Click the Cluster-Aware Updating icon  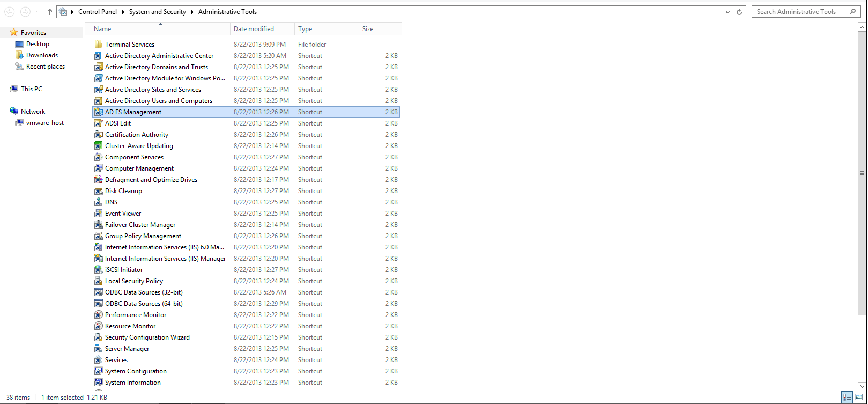point(99,146)
